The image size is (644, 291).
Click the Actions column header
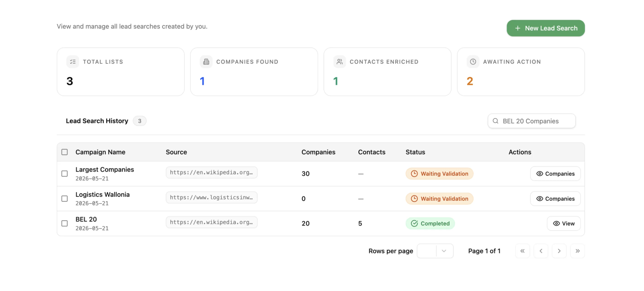pyautogui.click(x=520, y=152)
